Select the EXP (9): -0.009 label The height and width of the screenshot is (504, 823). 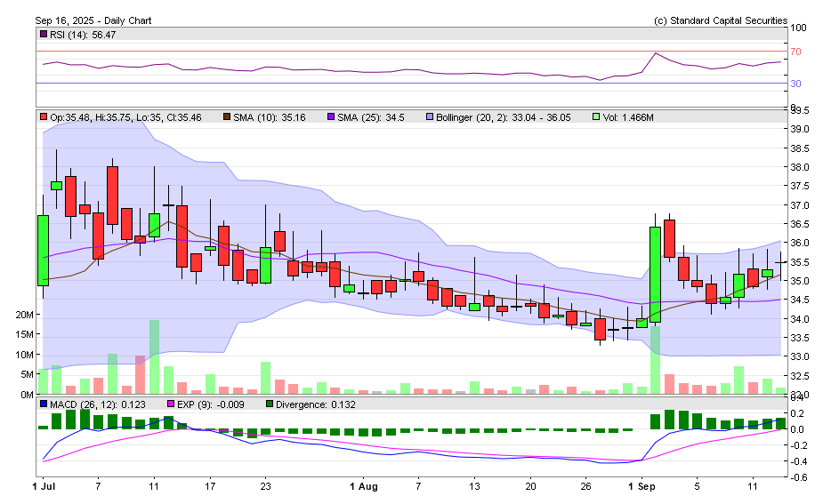(211, 404)
